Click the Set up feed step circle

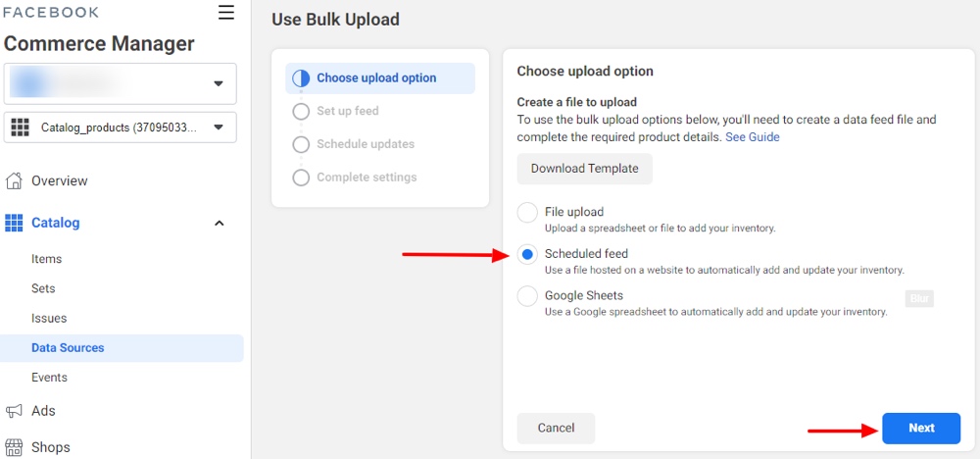[x=301, y=111]
